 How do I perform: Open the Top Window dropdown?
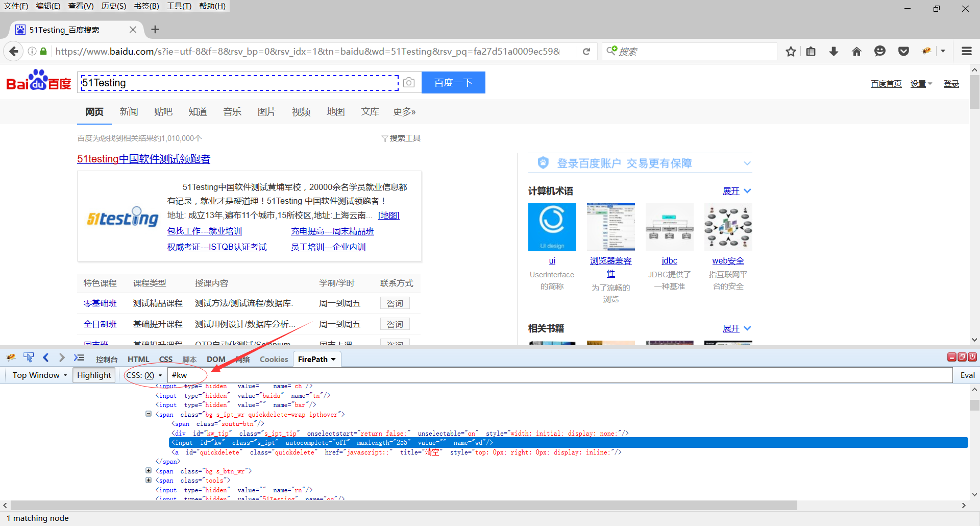point(40,375)
